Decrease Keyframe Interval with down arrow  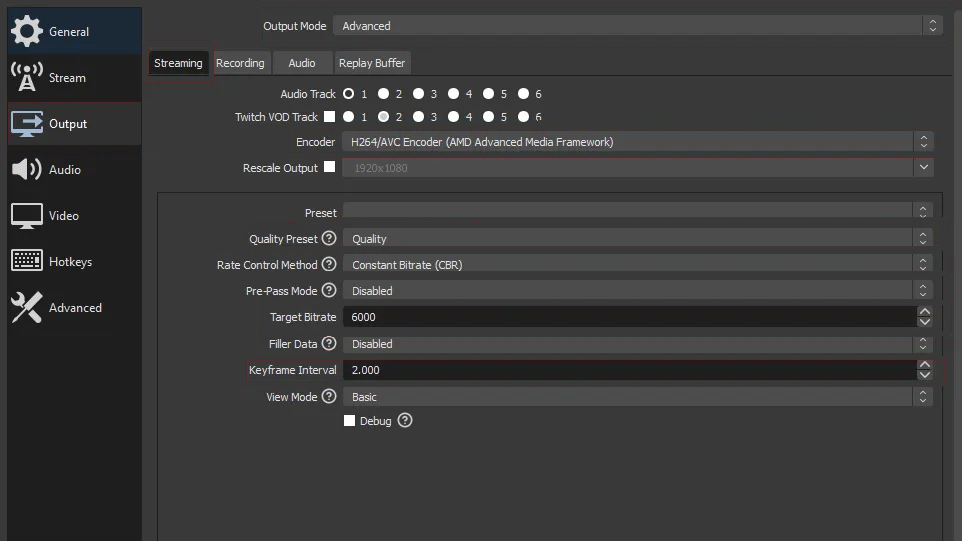pos(925,375)
